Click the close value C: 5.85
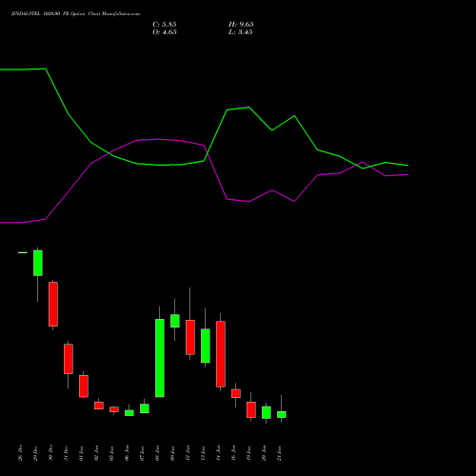Viewport: 476px width, 476px height. (165, 25)
